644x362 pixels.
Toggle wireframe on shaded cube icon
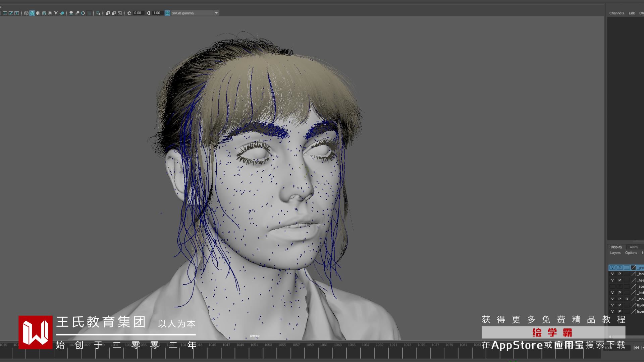click(x=44, y=13)
